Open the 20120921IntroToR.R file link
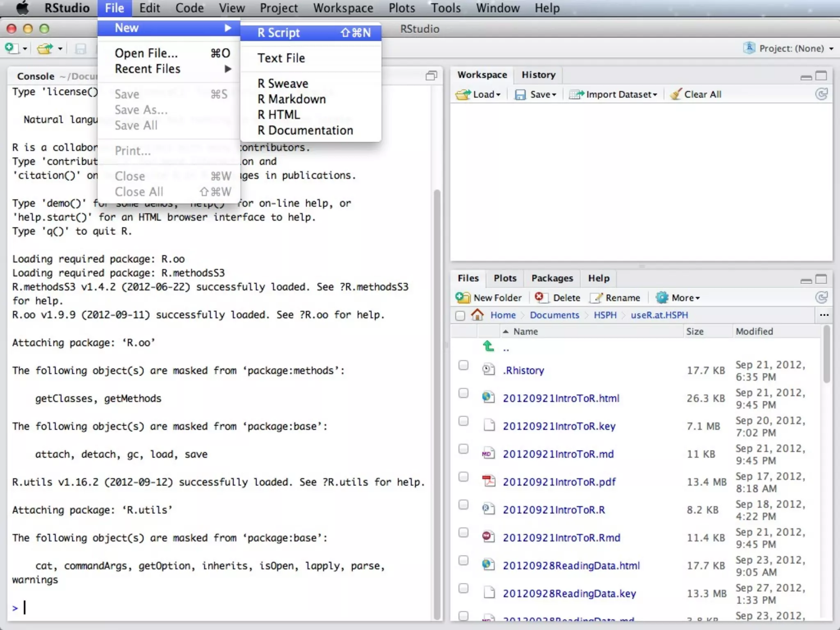The height and width of the screenshot is (630, 840). click(554, 509)
